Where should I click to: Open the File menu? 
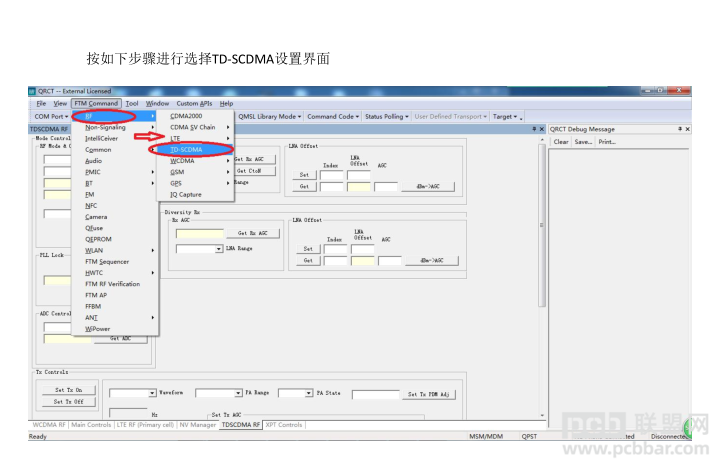click(x=41, y=103)
